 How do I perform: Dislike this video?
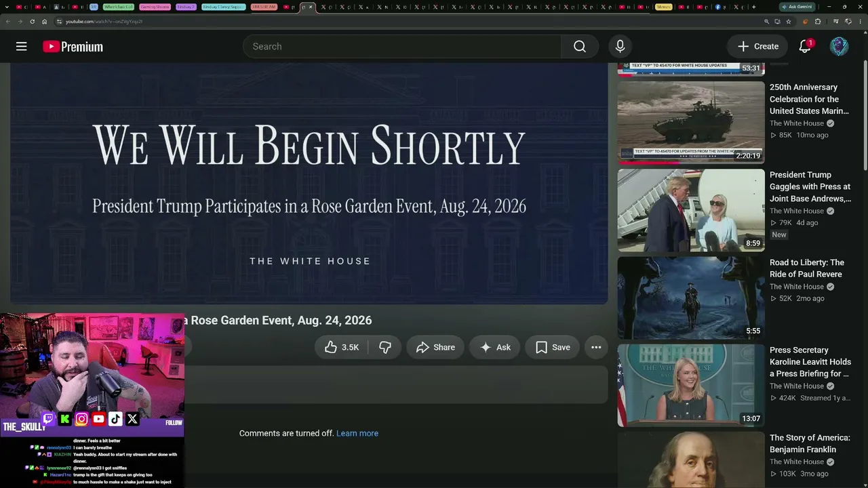pos(385,347)
